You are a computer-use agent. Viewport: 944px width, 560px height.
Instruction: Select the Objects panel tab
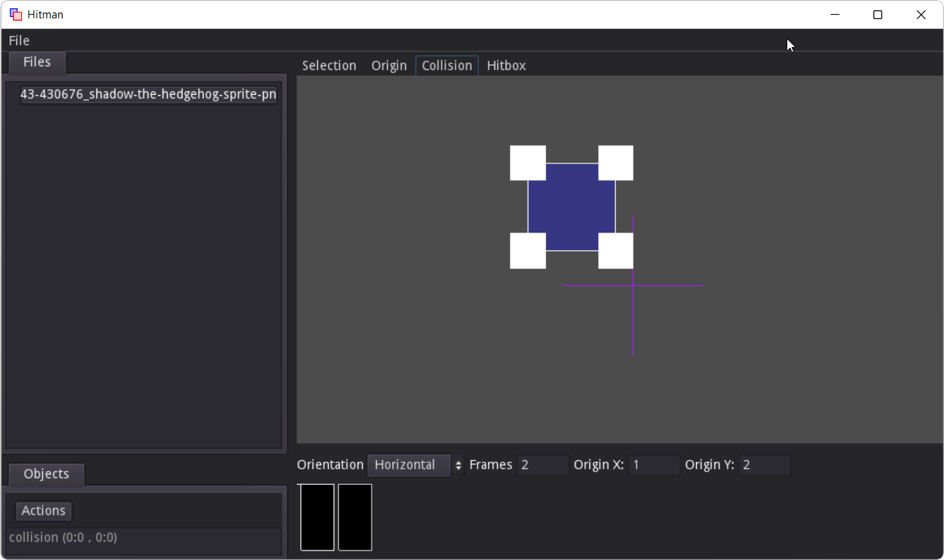click(46, 474)
